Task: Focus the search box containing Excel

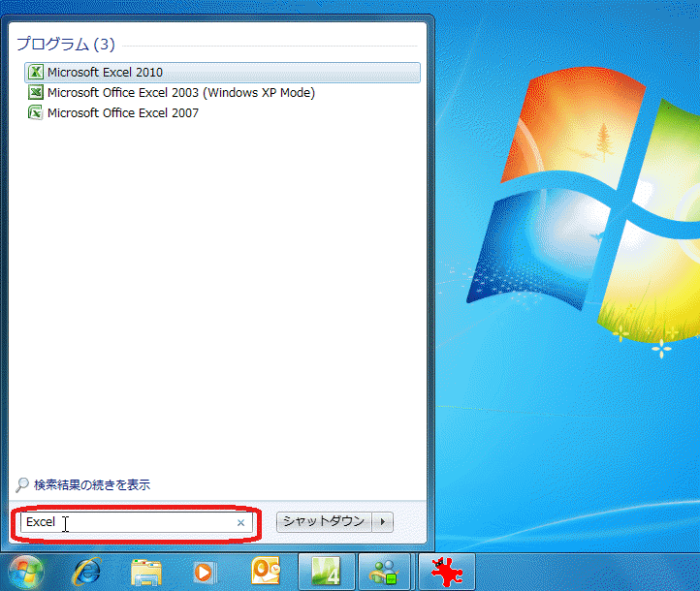Action: click(136, 522)
